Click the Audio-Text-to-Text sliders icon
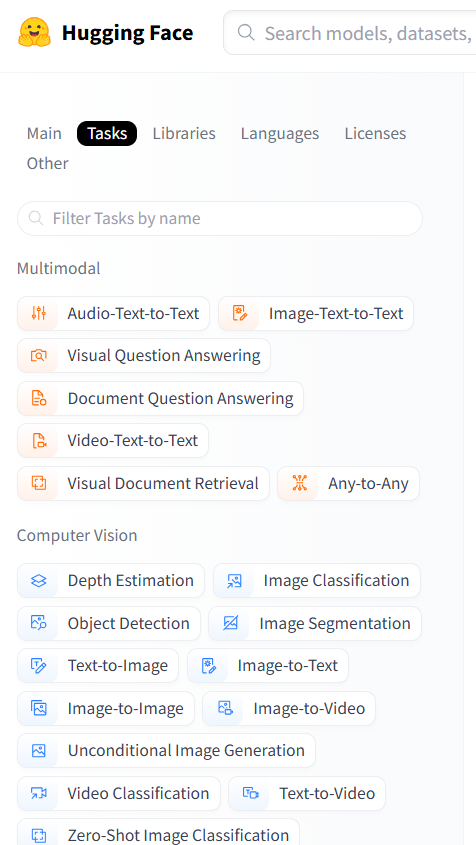 (x=38, y=313)
